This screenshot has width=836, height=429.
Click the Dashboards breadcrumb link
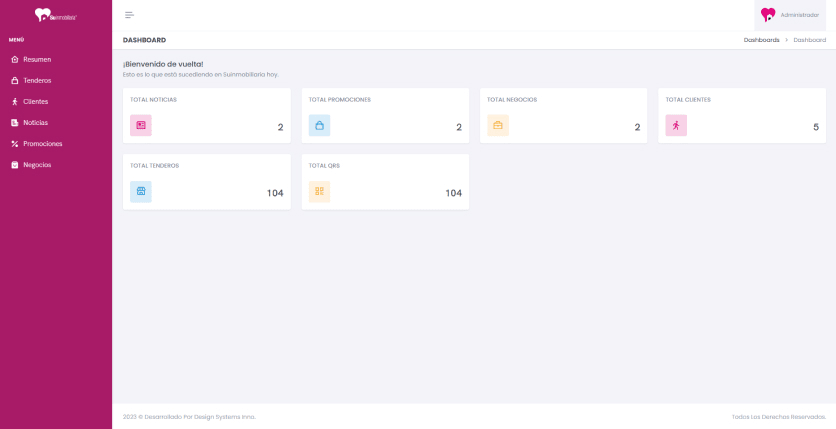[x=761, y=40]
